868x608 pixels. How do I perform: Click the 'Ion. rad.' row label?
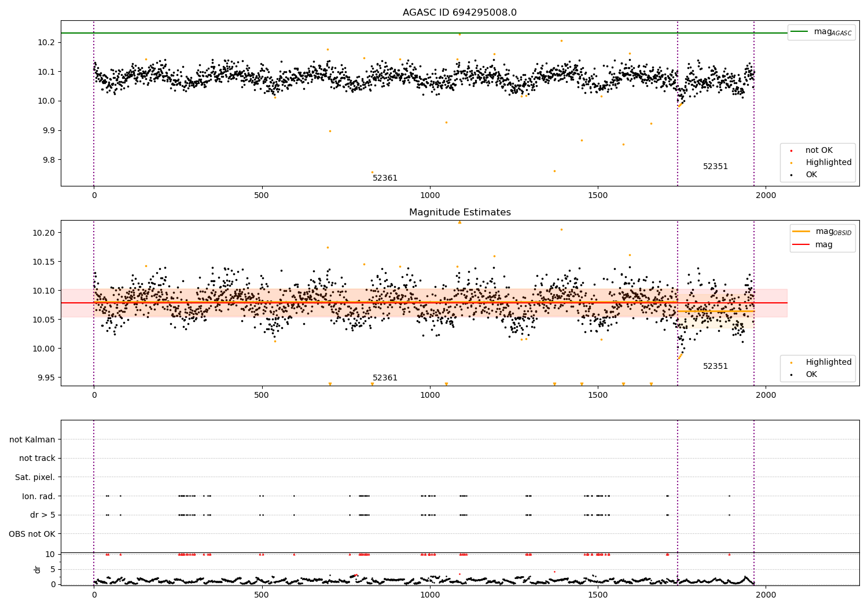coord(39,496)
